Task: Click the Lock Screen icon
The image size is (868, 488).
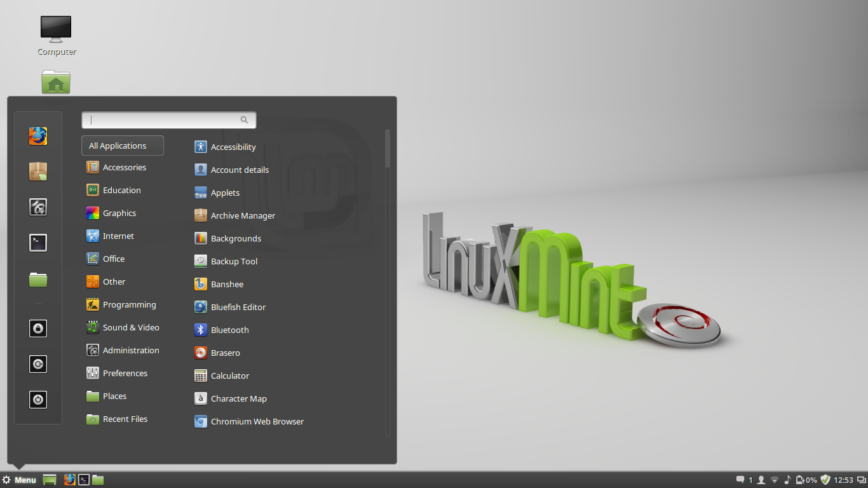Action: click(38, 329)
